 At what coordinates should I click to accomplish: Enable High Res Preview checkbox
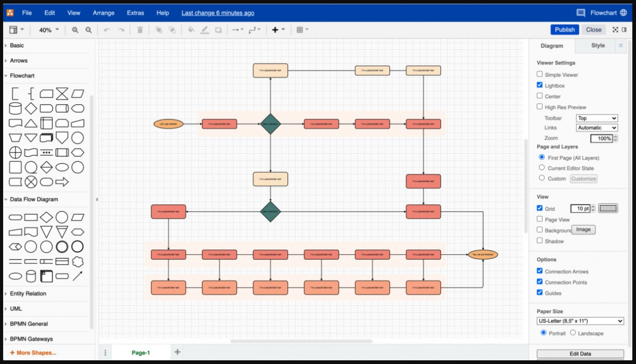click(540, 106)
